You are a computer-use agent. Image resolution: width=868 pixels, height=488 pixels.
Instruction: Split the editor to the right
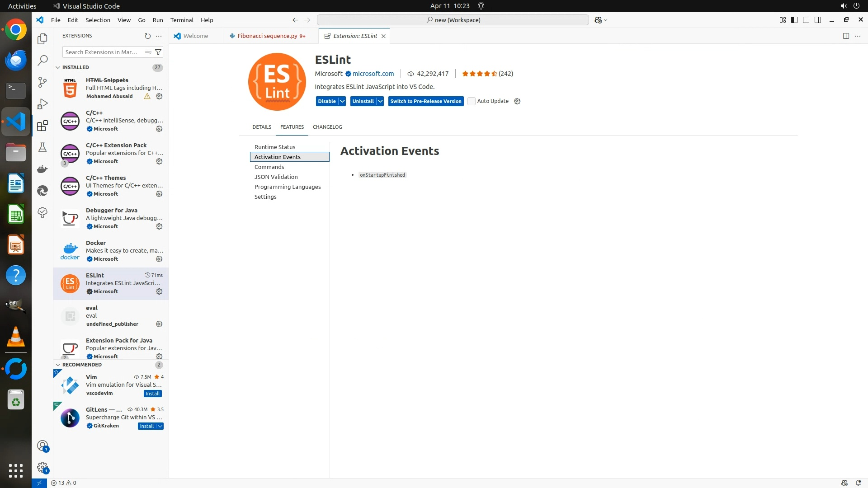coord(846,36)
